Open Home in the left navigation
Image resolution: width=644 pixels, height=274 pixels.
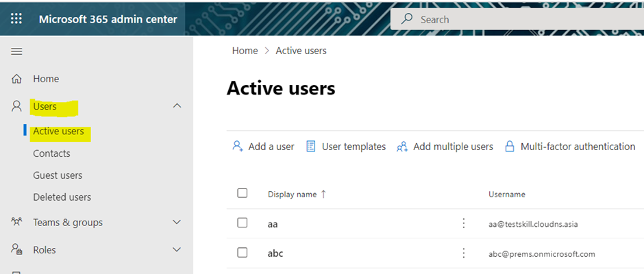(x=46, y=79)
